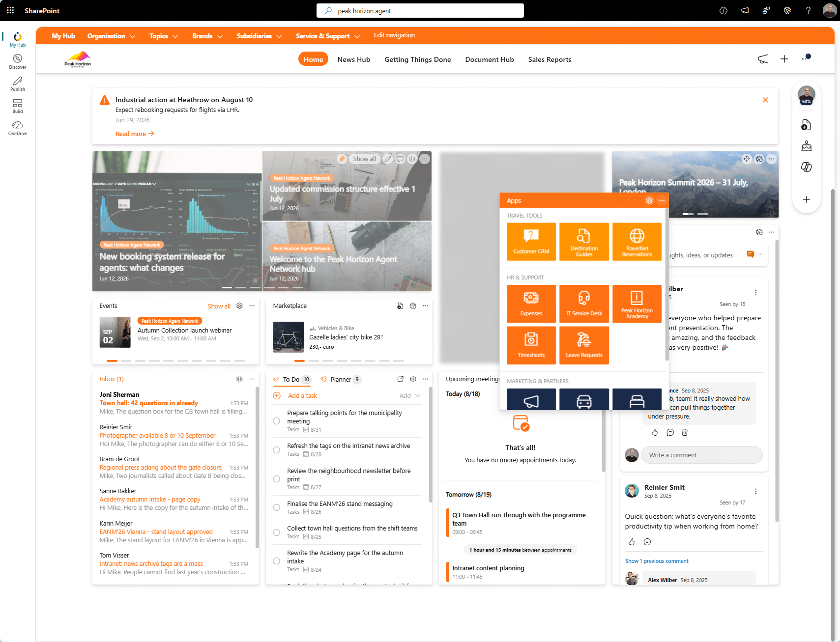Launch Peak Horizon Academy app tile

coord(637,304)
